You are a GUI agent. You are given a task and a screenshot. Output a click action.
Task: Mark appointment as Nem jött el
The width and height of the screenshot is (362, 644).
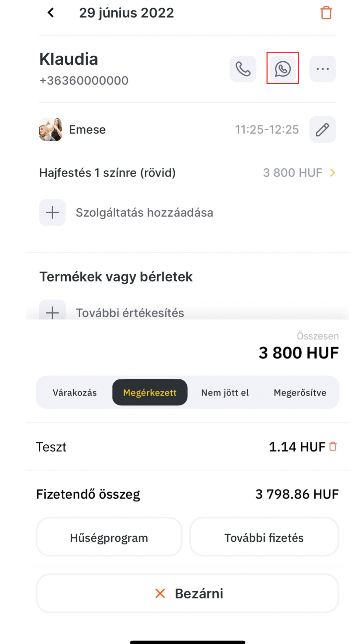coord(225,392)
